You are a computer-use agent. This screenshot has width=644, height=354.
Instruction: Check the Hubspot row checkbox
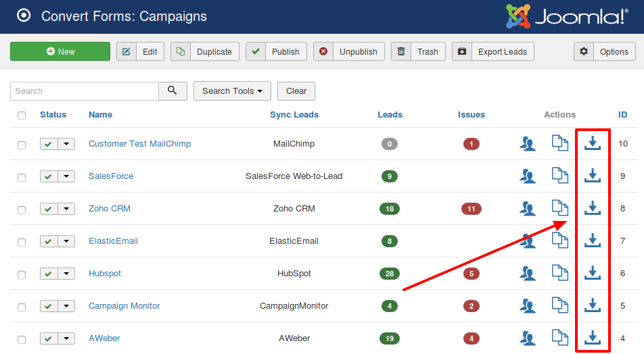point(22,274)
